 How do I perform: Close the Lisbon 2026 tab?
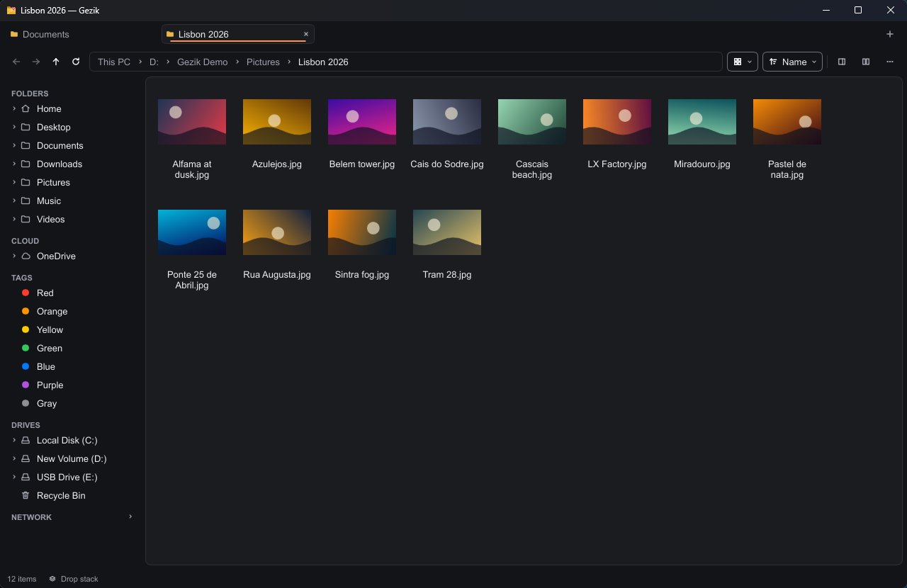(306, 34)
